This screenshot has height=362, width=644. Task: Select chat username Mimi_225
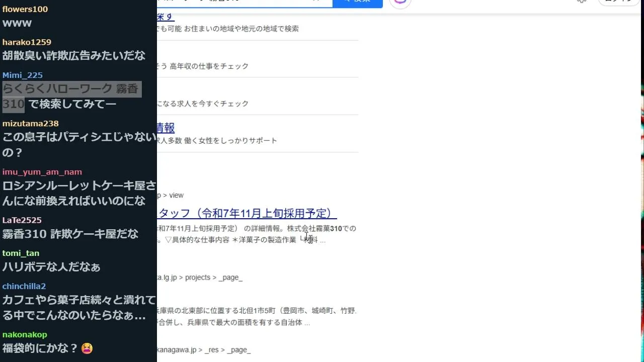click(x=23, y=75)
